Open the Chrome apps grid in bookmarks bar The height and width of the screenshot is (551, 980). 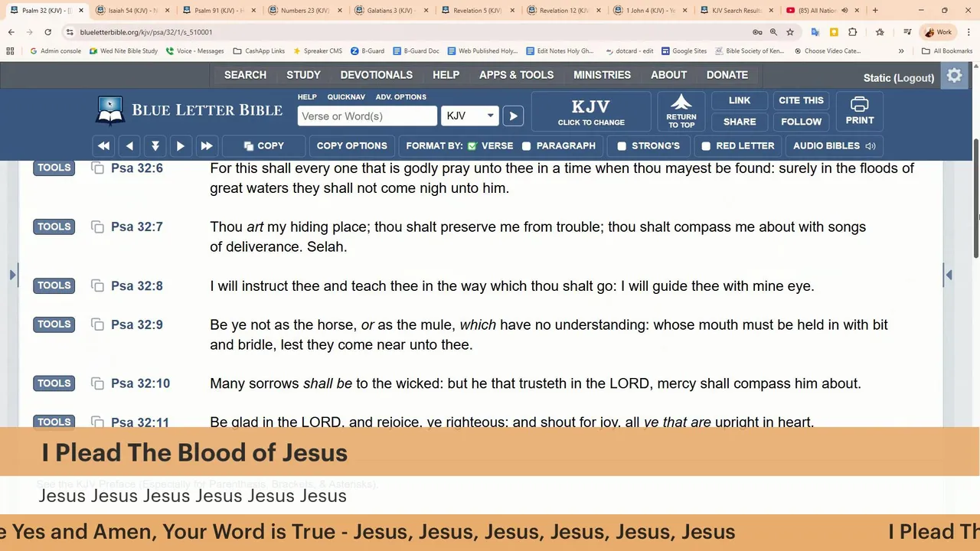pos(10,51)
